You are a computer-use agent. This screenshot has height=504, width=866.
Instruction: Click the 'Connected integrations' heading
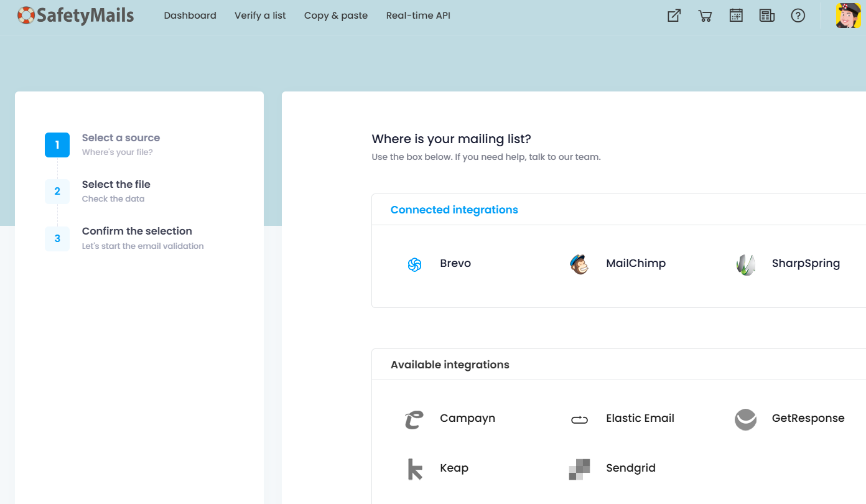tap(454, 210)
